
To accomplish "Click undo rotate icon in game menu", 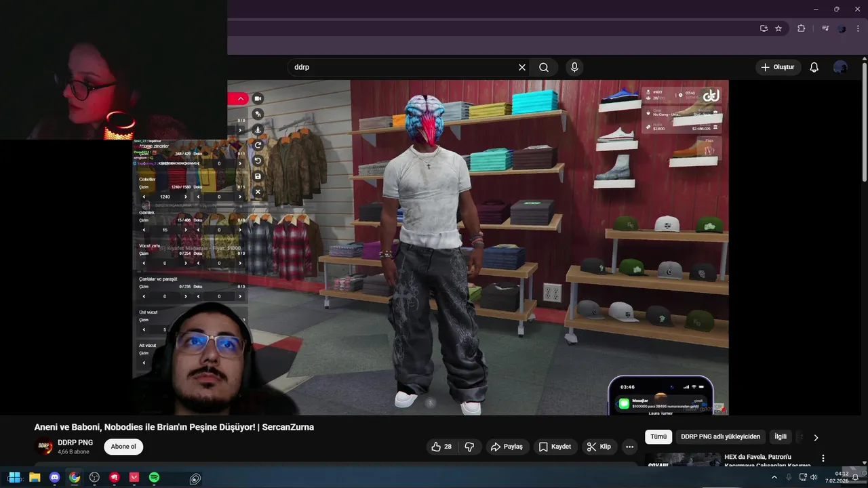I will (x=258, y=161).
